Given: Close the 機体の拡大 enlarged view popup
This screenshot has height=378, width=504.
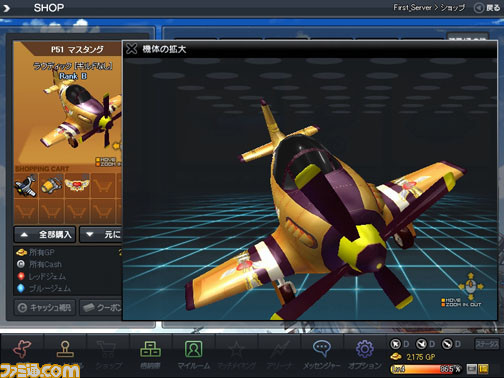Looking at the screenshot, I should [131, 49].
